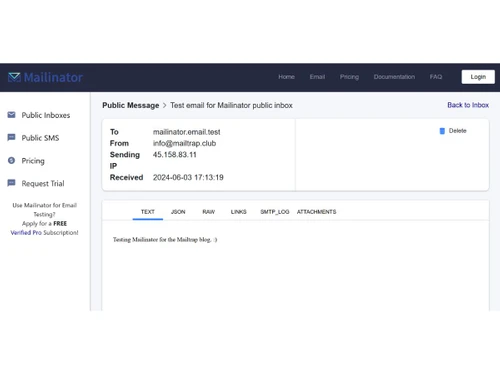Go back via Back to Inbox link
500x375 pixels.
[468, 105]
